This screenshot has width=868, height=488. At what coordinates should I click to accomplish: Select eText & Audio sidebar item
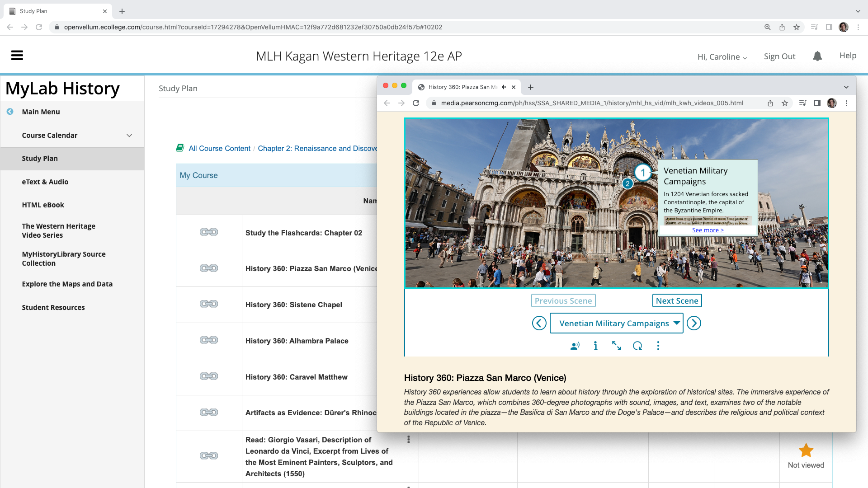pos(45,182)
